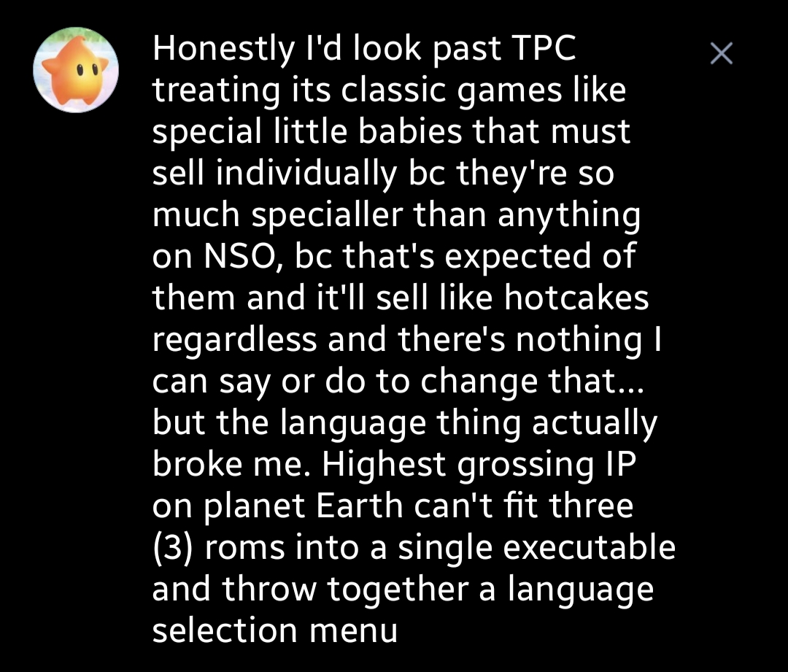Tap the words "broke me"
The height and width of the screenshot is (672, 788).
click(x=237, y=463)
